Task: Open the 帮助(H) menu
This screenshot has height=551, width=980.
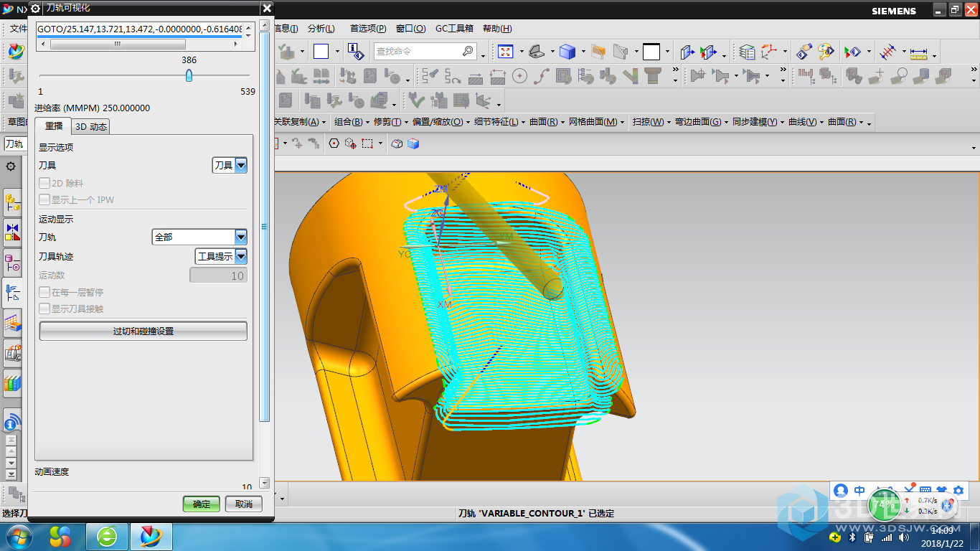Action: (497, 29)
